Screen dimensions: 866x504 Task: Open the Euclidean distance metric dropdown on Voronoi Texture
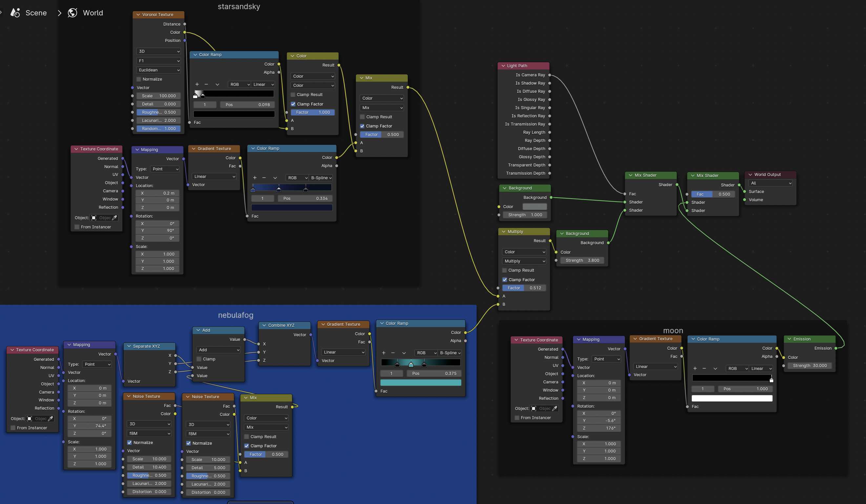[x=158, y=70]
